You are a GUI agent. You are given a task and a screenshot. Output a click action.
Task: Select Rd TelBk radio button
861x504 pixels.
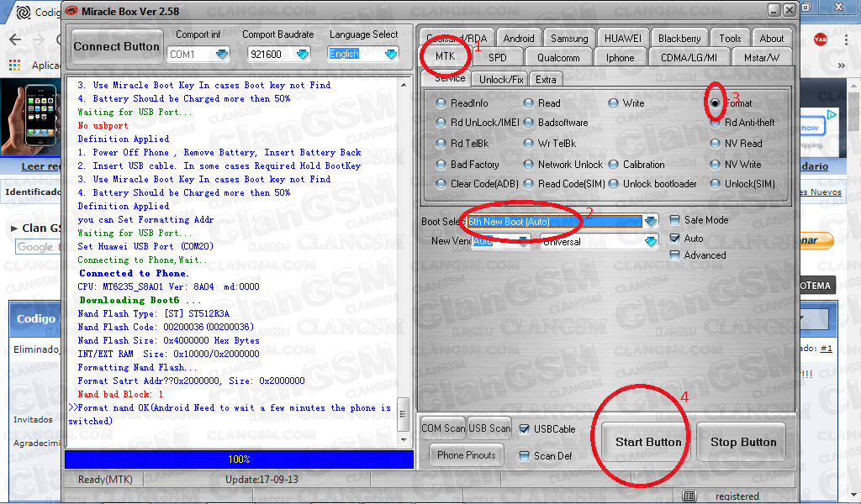(441, 144)
